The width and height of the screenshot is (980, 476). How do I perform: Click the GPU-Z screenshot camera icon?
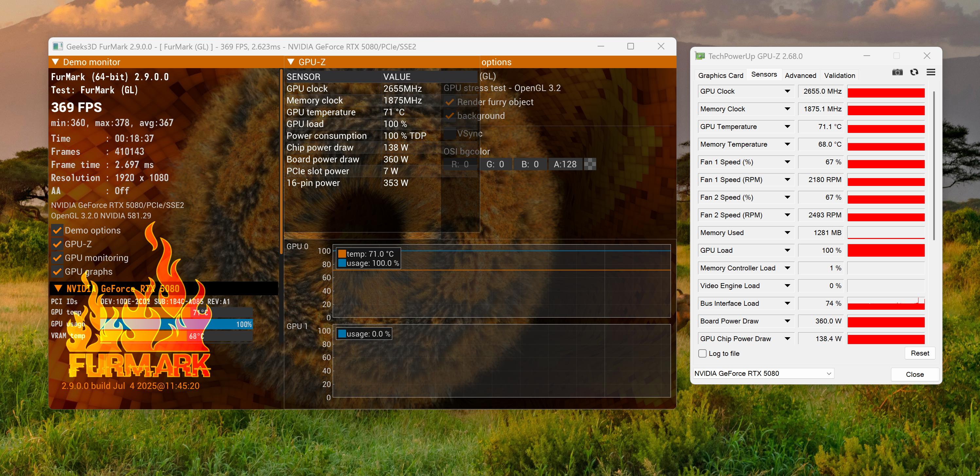pyautogui.click(x=897, y=72)
